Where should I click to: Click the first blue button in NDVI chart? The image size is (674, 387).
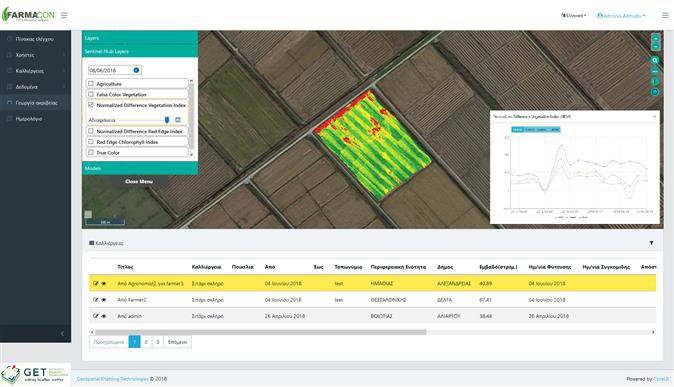tap(517, 129)
